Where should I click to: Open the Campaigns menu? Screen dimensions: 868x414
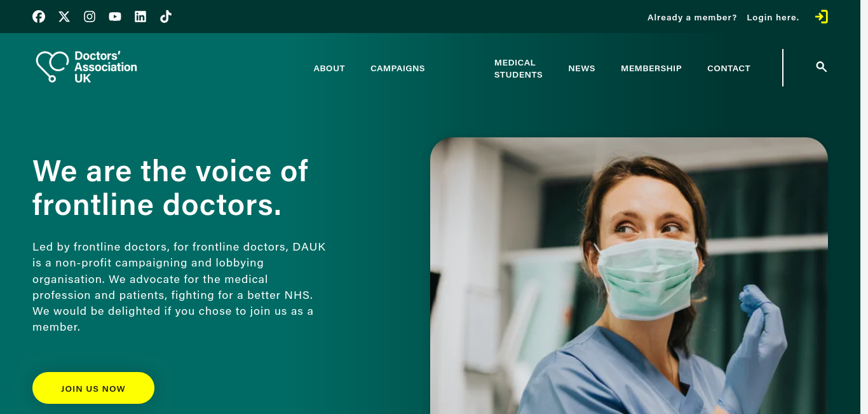coord(398,68)
